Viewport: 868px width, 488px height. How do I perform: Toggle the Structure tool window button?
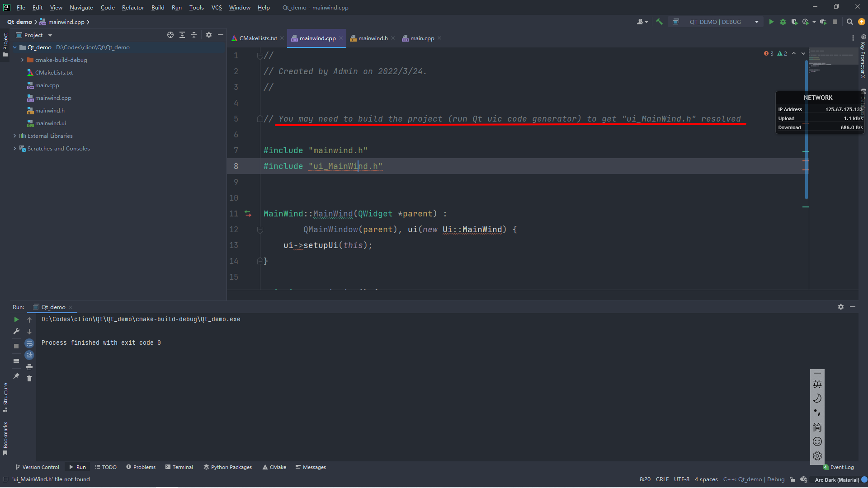coord(5,397)
